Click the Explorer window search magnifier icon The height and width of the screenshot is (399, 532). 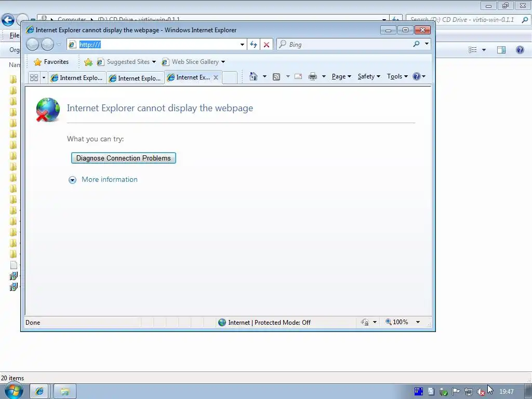(525, 20)
